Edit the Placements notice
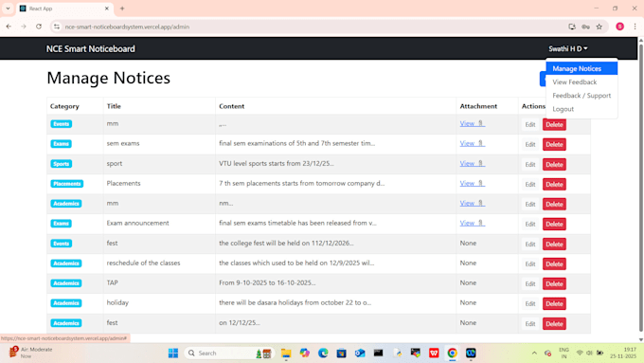 pyautogui.click(x=530, y=184)
